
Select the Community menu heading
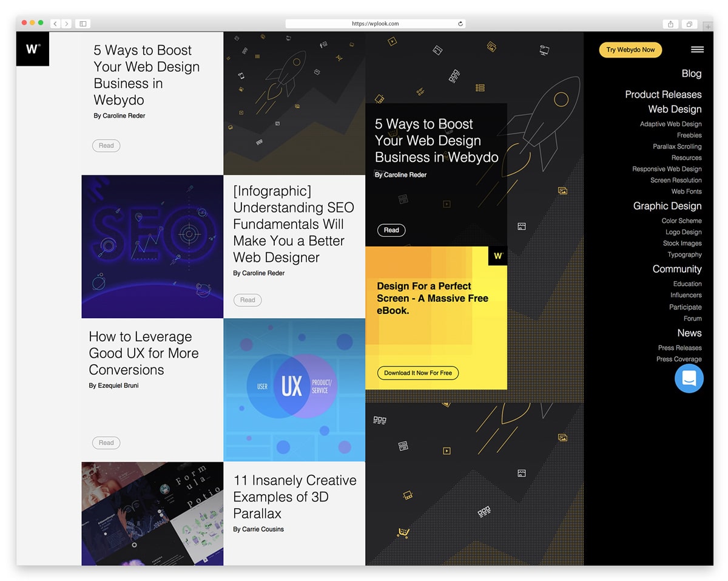point(677,269)
